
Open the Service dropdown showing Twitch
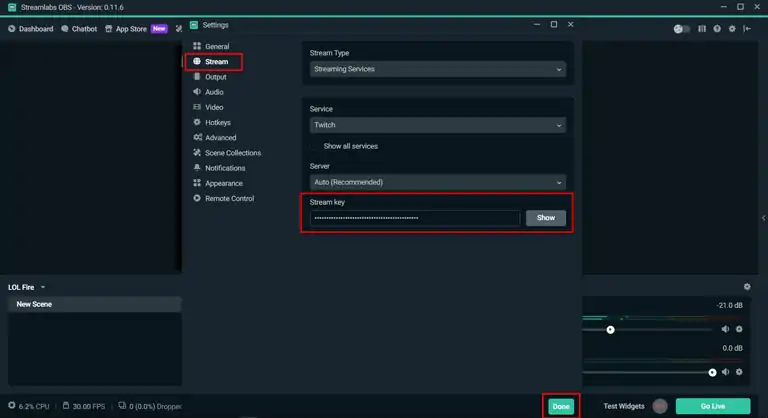pyautogui.click(x=437, y=125)
